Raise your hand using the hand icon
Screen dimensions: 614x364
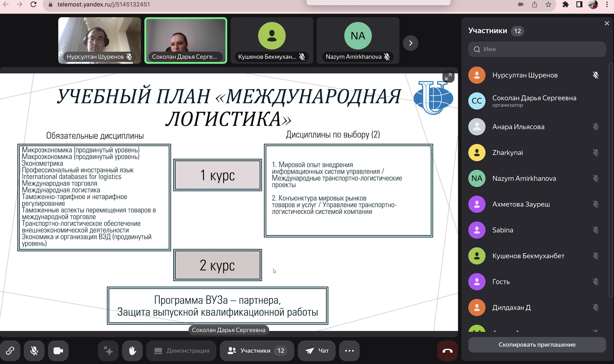coord(132,351)
